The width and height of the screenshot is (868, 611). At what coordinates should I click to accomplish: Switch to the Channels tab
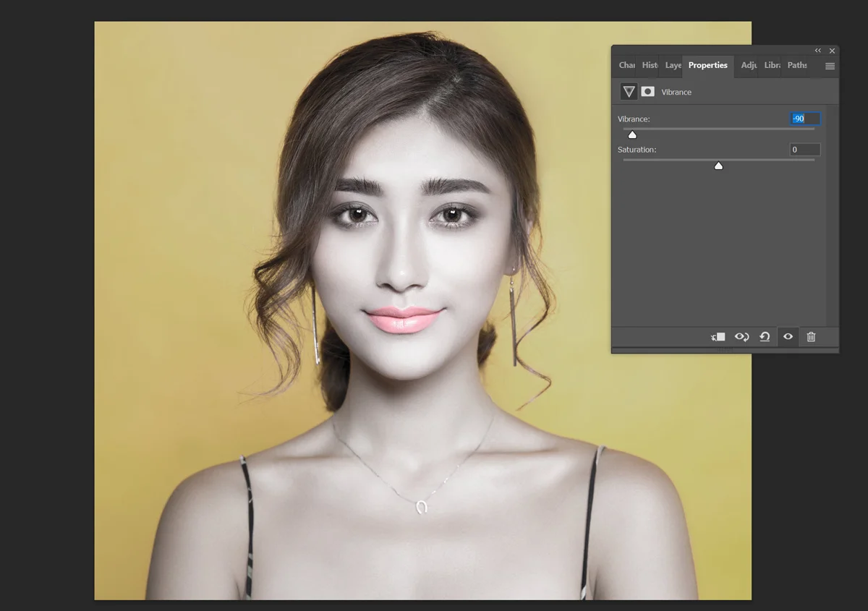click(626, 65)
